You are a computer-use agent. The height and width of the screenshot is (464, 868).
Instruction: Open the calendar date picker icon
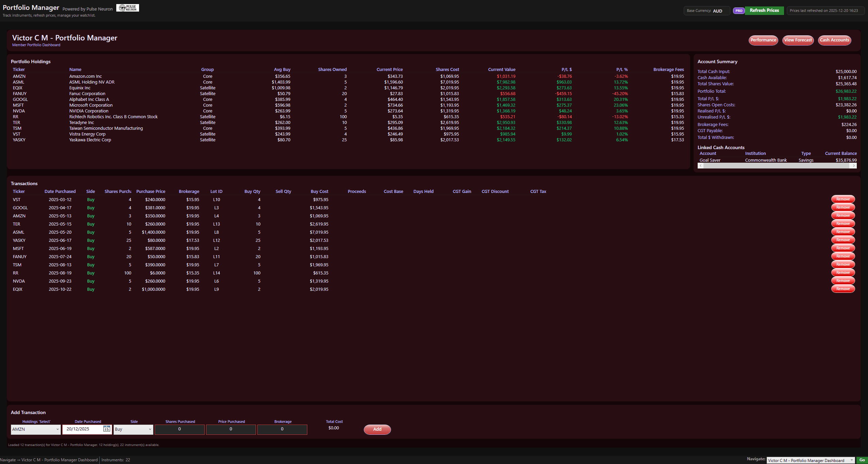[106, 429]
